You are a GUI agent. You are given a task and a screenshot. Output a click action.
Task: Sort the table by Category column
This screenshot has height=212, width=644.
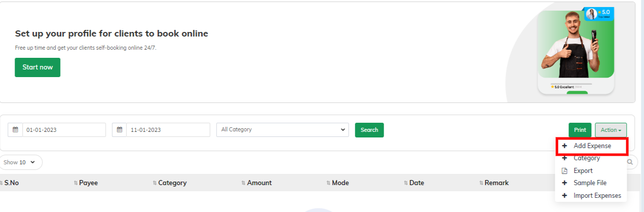coord(172,183)
